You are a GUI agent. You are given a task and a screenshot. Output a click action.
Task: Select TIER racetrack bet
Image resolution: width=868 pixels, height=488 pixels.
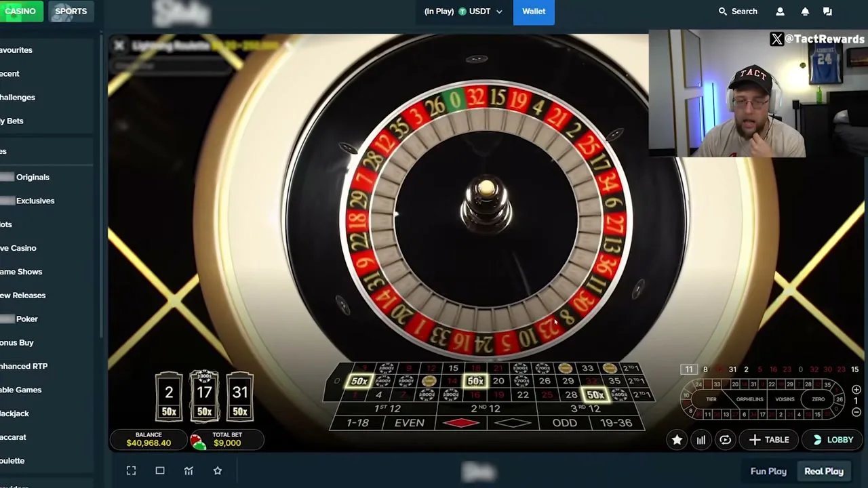point(711,399)
